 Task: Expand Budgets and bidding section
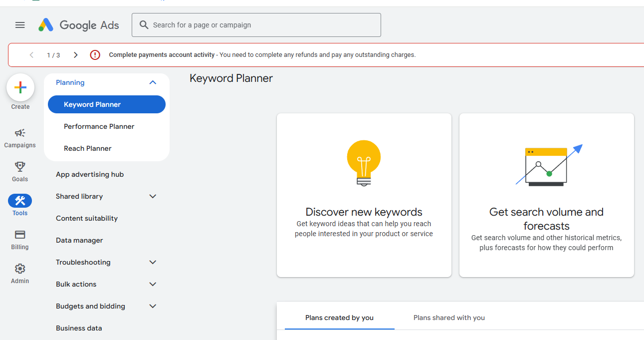click(153, 306)
